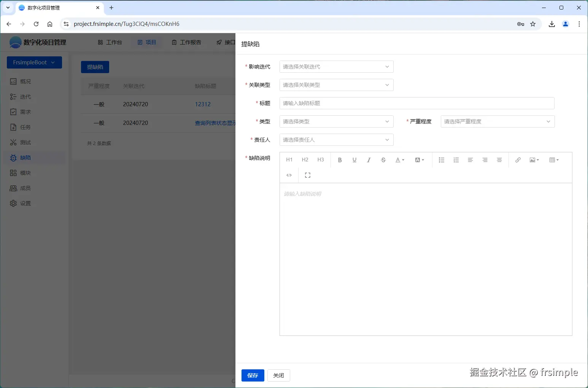Insert a numbered list in defect description

456,160
